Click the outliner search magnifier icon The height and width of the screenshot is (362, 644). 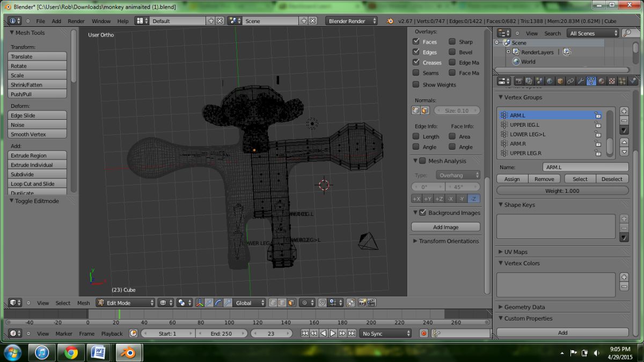(x=627, y=33)
